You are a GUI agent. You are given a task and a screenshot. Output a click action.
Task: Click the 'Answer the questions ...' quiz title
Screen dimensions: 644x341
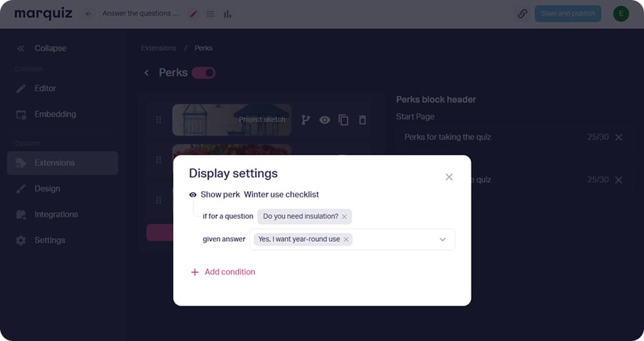[140, 14]
